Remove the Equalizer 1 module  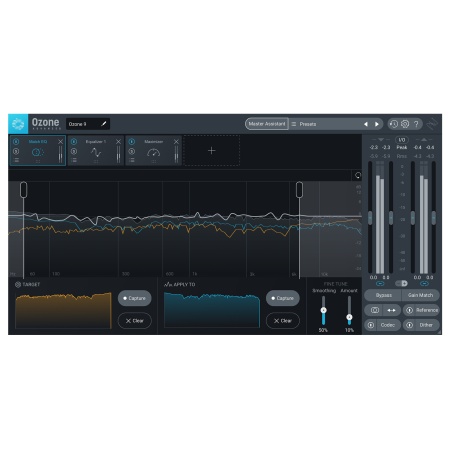[x=118, y=142]
